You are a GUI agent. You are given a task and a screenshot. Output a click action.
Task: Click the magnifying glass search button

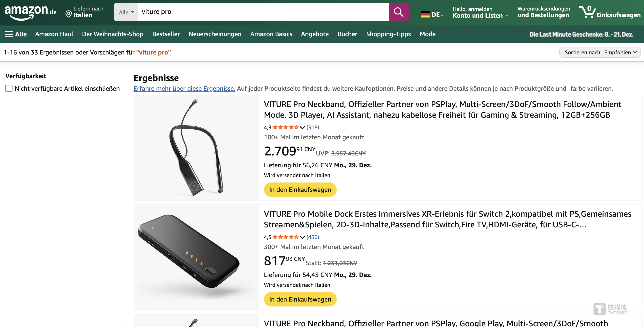tap(399, 12)
